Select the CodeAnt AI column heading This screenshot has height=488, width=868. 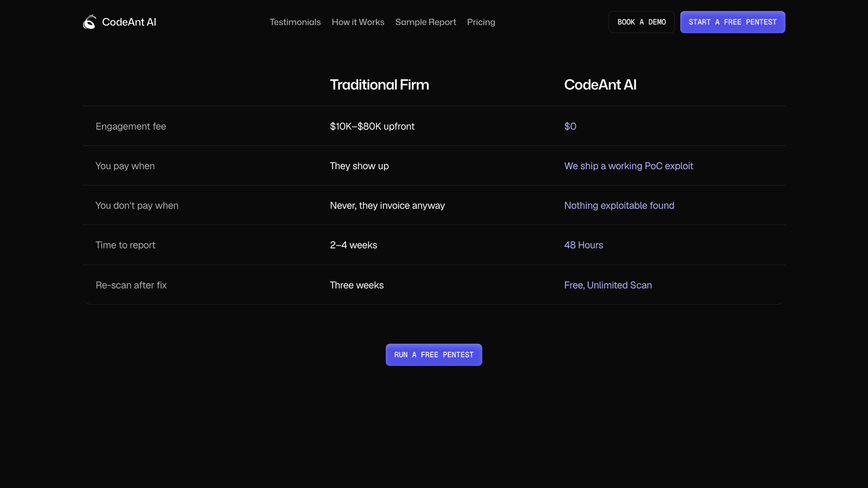[601, 85]
